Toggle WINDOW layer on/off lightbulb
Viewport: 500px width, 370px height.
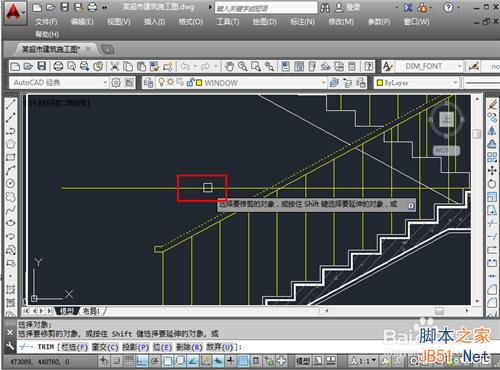[x=161, y=82]
